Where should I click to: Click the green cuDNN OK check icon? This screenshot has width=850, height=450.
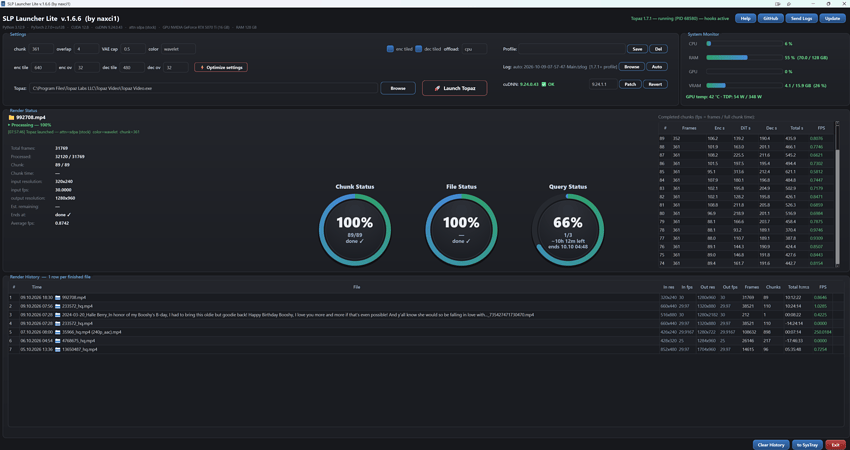(x=544, y=85)
